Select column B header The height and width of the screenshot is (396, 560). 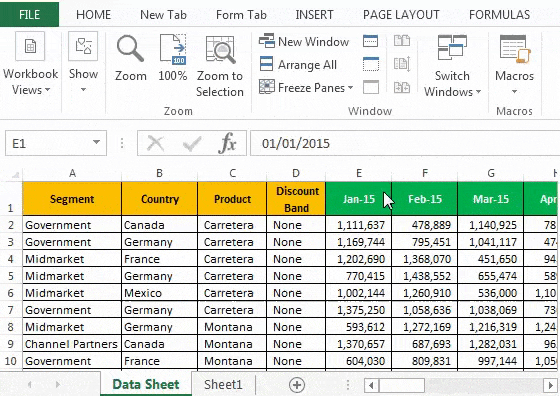pos(159,174)
